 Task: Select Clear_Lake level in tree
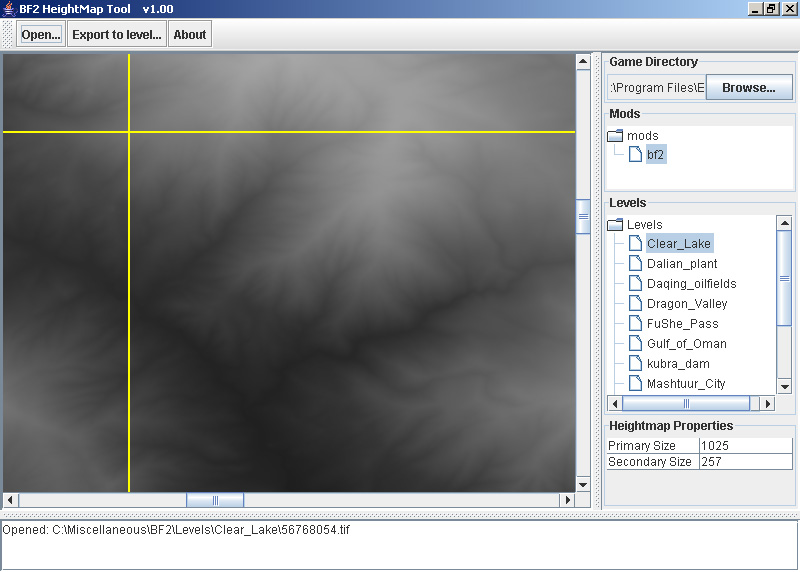coord(678,244)
